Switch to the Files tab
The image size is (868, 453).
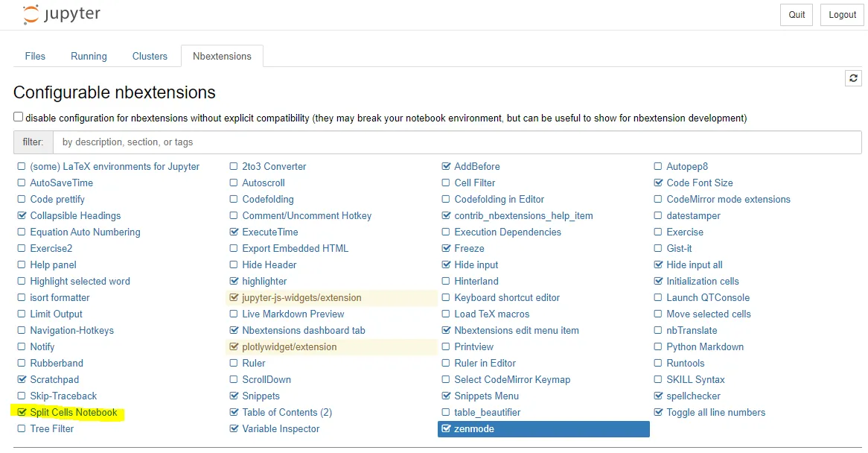tap(35, 57)
